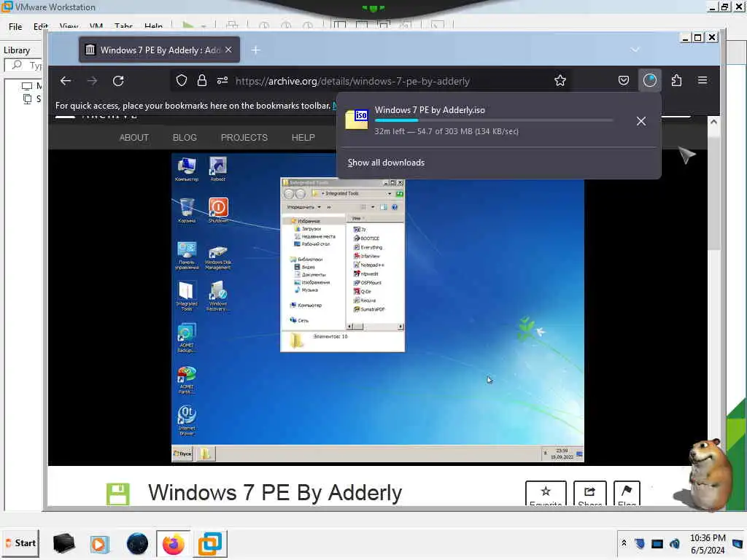Open the BLOG link on archive.org
The width and height of the screenshot is (747, 560).
(x=185, y=138)
